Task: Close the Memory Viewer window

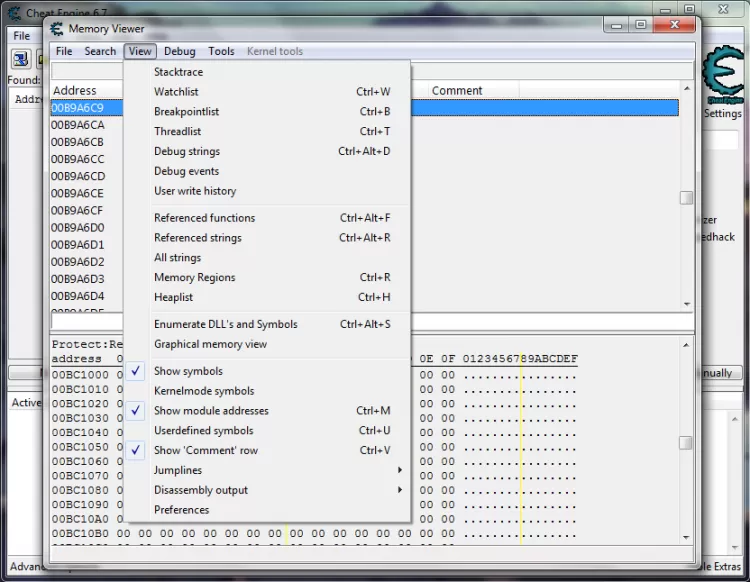Action: [x=675, y=25]
